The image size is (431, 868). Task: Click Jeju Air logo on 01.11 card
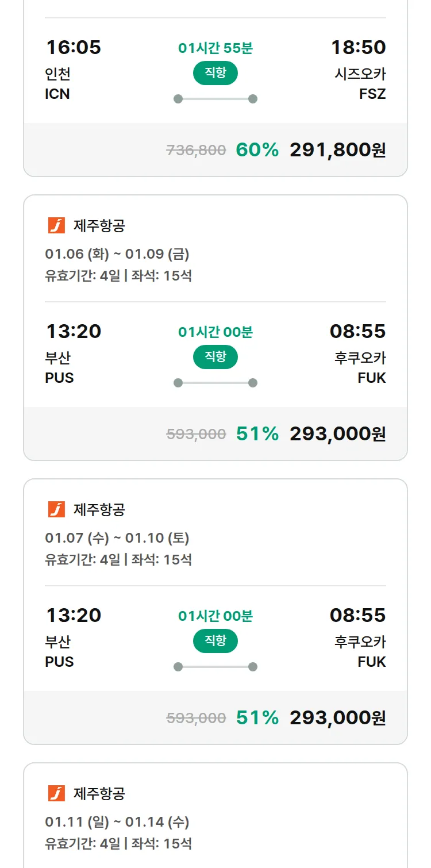[x=56, y=794]
